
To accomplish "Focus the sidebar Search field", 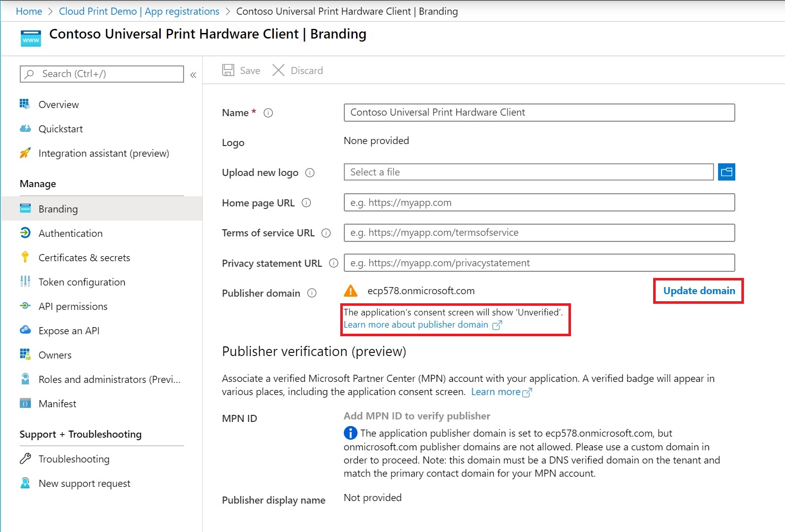I will [x=101, y=74].
